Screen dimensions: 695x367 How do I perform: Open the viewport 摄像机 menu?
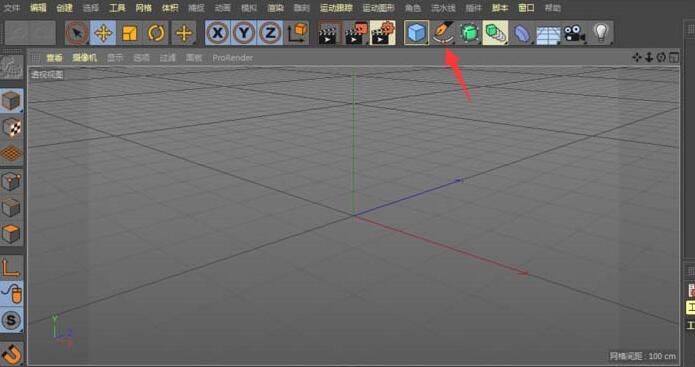click(x=84, y=58)
